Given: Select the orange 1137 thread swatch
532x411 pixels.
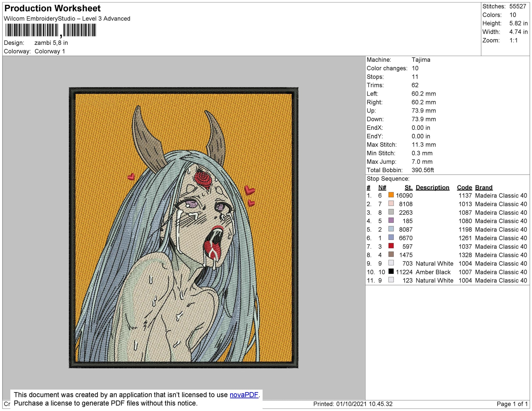Looking at the screenshot, I should pyautogui.click(x=391, y=195).
